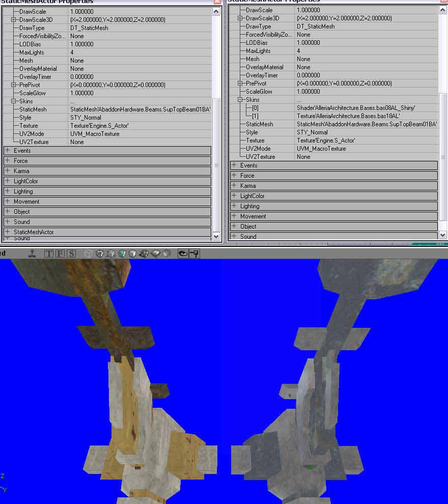Click DrawType DT_StaticMesh value in left window
Viewport: 448px width, 504px height.
tap(89, 28)
